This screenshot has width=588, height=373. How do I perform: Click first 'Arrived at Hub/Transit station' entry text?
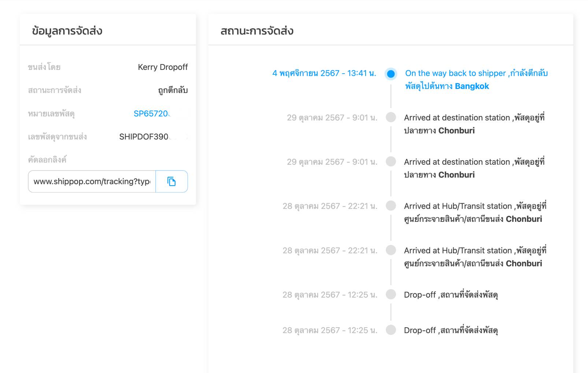click(x=475, y=213)
